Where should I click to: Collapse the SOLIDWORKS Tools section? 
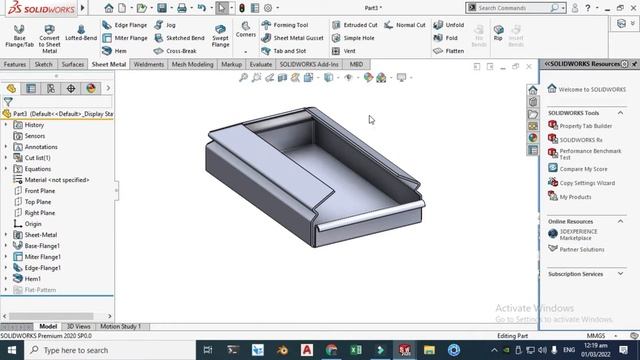[x=620, y=113]
